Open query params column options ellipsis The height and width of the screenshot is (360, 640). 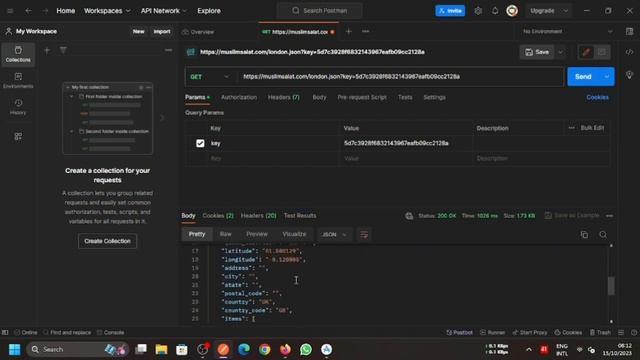coord(571,128)
